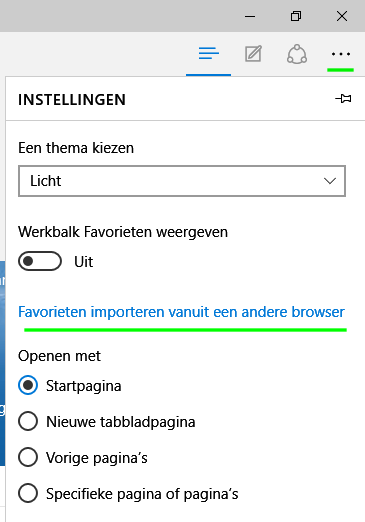
Task: Select the Startpagina radio button
Action: (28, 385)
